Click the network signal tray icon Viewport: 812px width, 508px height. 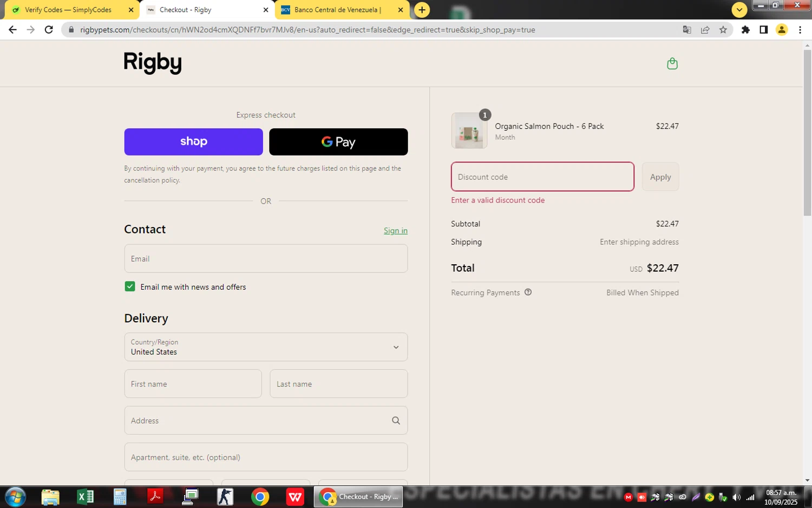coord(750,497)
